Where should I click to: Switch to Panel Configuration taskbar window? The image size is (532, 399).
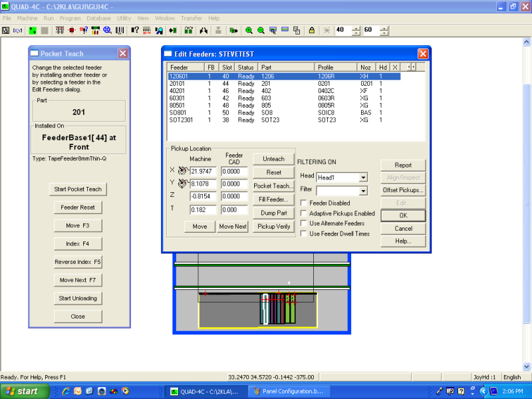(x=288, y=391)
